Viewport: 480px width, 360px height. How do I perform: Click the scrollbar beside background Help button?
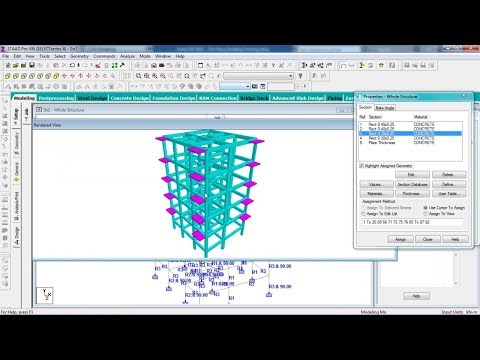(456, 269)
